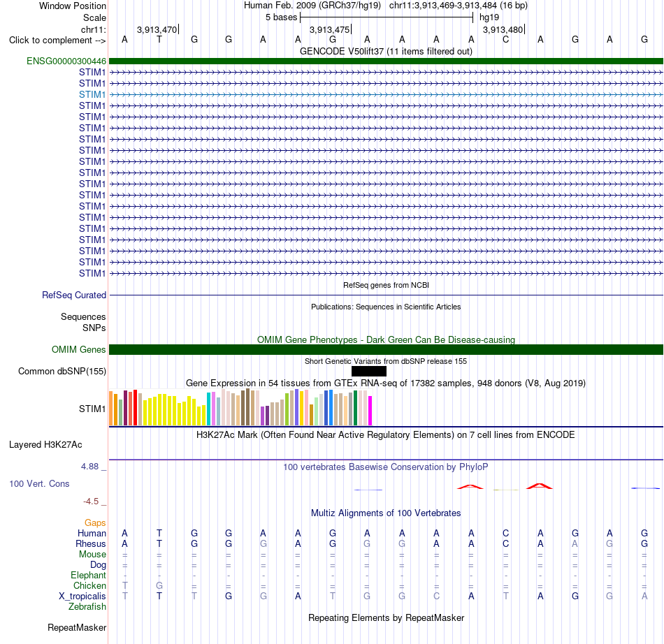The image size is (664, 644).
Task: Click the first base T in the sequence ruler
Action: (159, 40)
